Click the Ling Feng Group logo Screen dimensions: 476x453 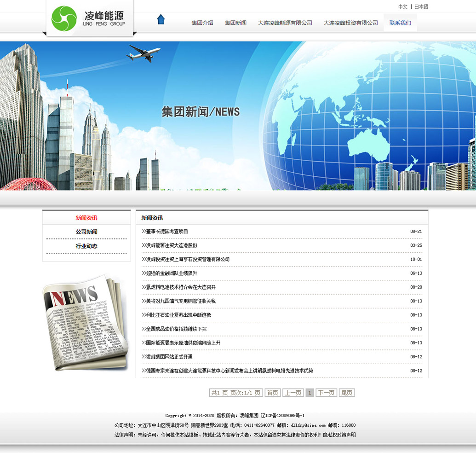point(88,18)
